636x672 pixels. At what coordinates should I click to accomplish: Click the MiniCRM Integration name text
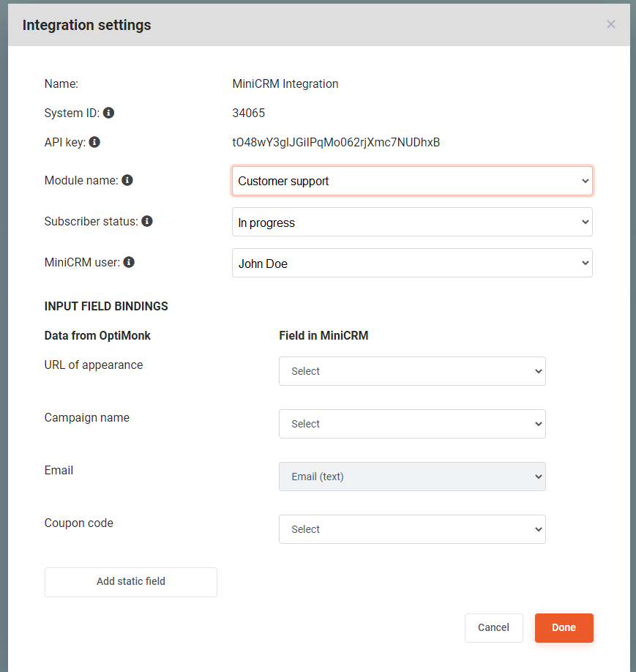285,84
